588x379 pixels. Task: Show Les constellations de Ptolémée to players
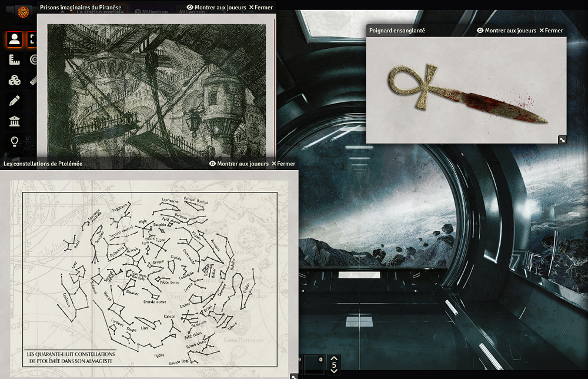[239, 164]
